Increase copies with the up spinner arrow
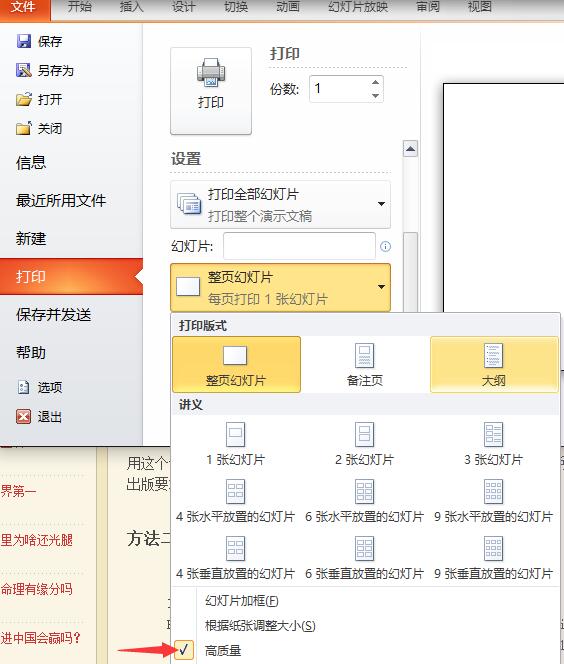Screen dimensions: 564x664 (375, 83)
